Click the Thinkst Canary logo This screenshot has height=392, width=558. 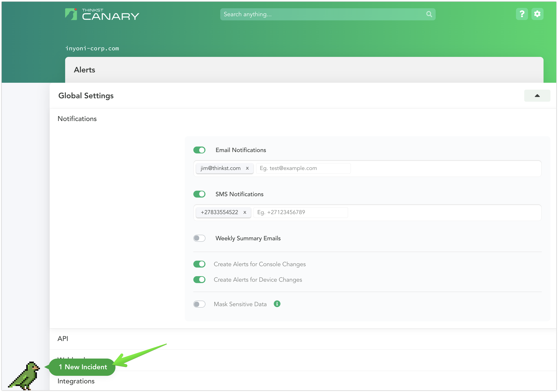(102, 14)
